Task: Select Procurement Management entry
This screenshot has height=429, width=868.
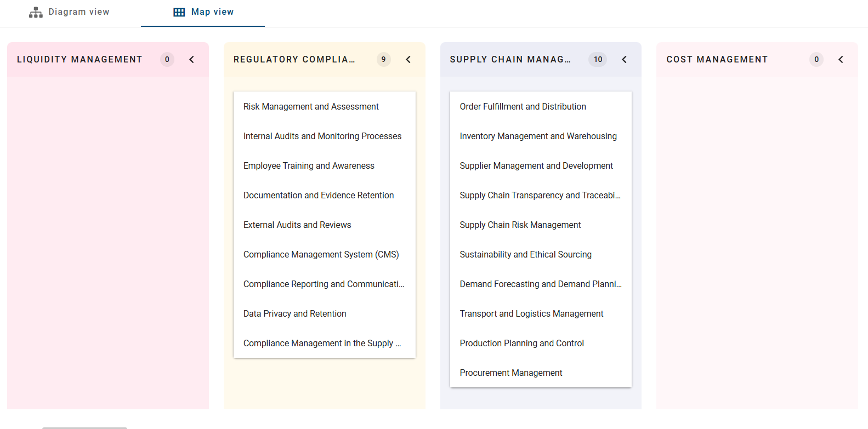Action: tap(511, 373)
